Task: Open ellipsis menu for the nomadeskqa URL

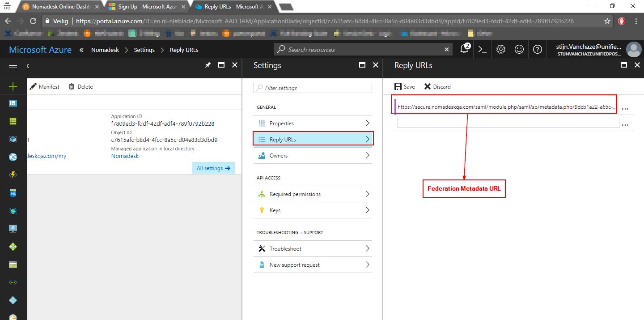Action: [625, 108]
